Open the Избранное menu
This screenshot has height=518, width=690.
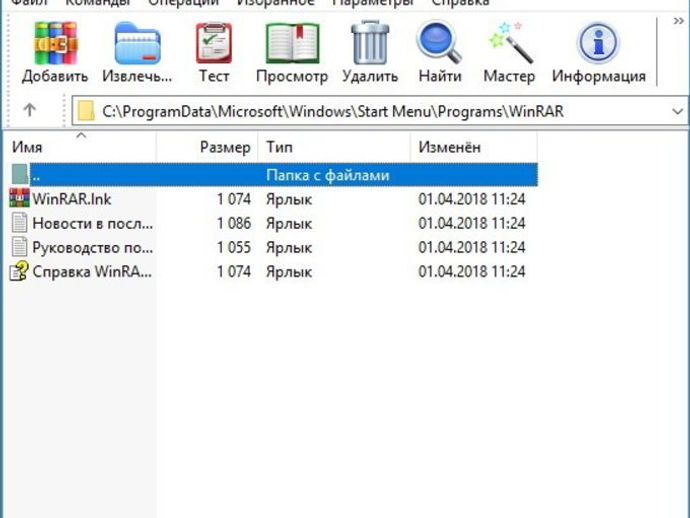(x=275, y=3)
